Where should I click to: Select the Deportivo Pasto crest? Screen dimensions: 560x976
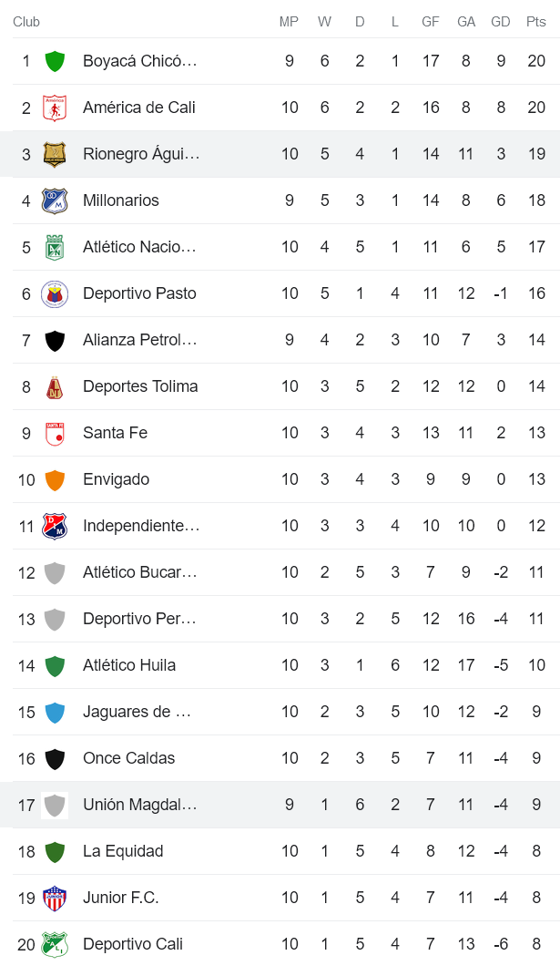coord(55,293)
